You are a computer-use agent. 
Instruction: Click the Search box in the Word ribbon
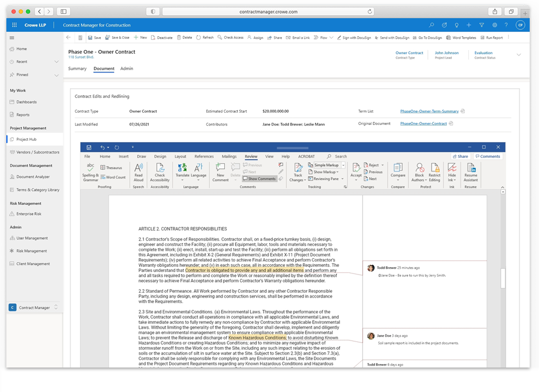point(341,156)
